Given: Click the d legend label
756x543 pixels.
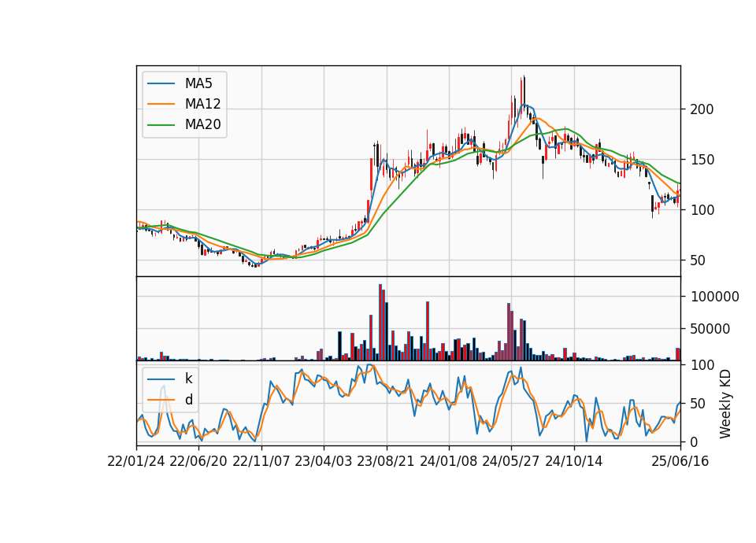Looking at the screenshot, I should coord(188,400).
